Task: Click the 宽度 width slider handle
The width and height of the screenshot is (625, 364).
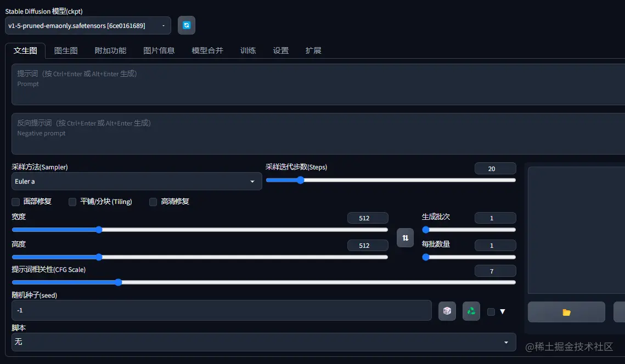Action: pyautogui.click(x=99, y=229)
